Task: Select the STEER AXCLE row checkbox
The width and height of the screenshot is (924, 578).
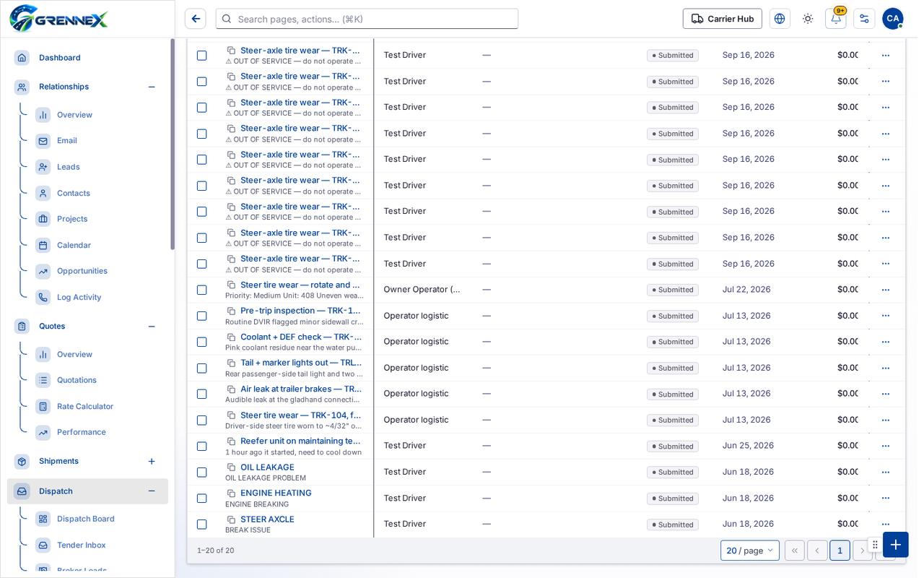Action: coord(202,525)
